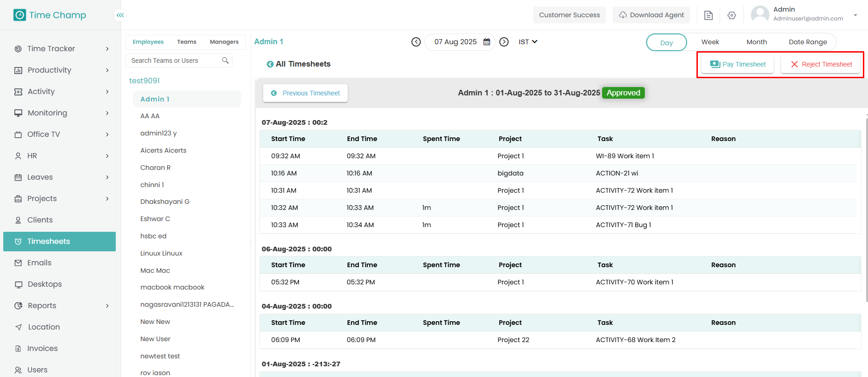The height and width of the screenshot is (377, 868).
Task: Open IST timezone dropdown
Action: coord(528,42)
